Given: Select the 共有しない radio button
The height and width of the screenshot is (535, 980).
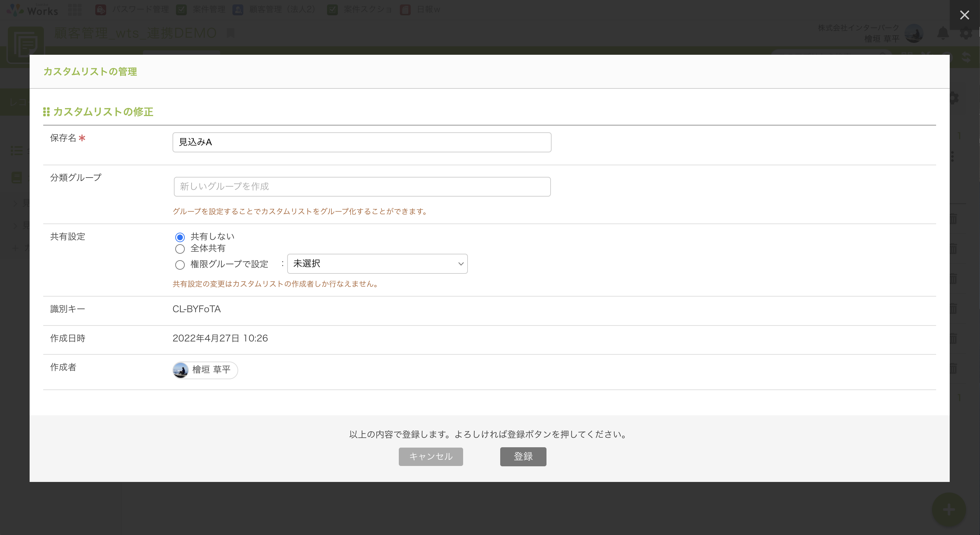Looking at the screenshot, I should pyautogui.click(x=180, y=237).
